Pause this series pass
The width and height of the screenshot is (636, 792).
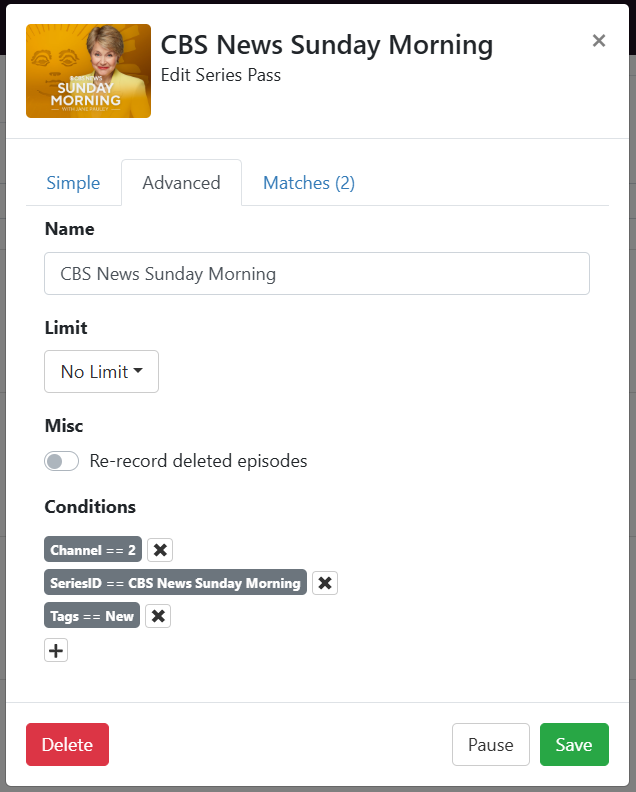[490, 745]
